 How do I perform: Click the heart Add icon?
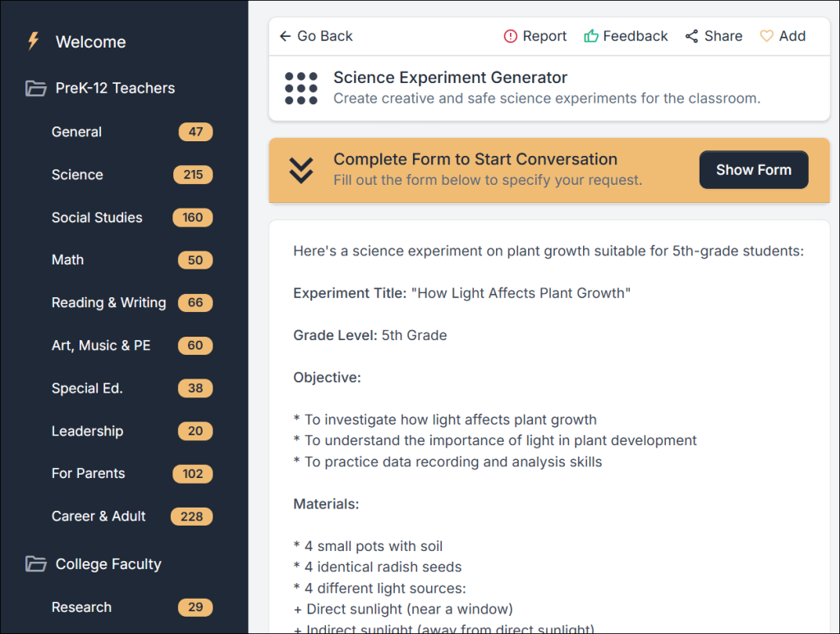point(767,36)
